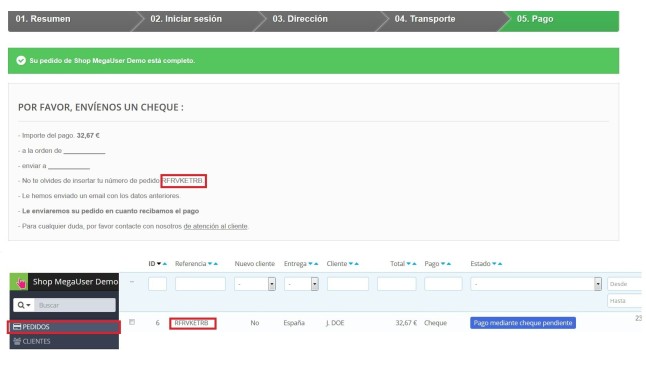646x366 pixels.
Task: Sort Estado column ascending arrow
Action: click(x=500, y=264)
